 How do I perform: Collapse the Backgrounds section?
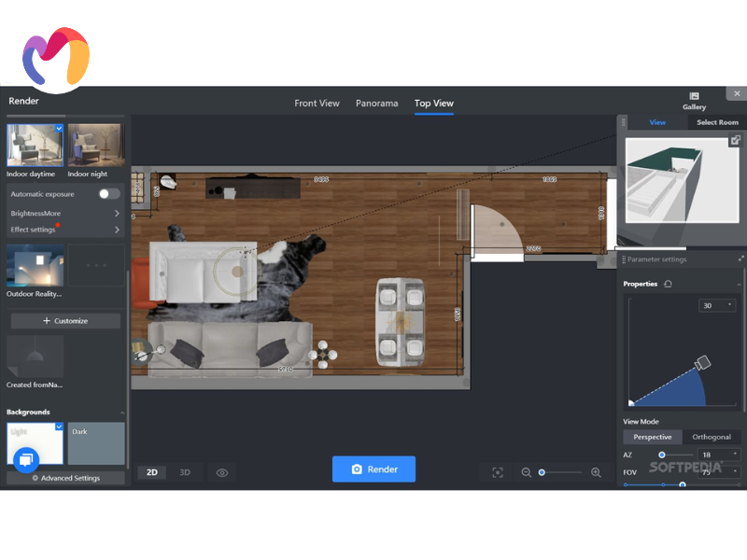(121, 412)
